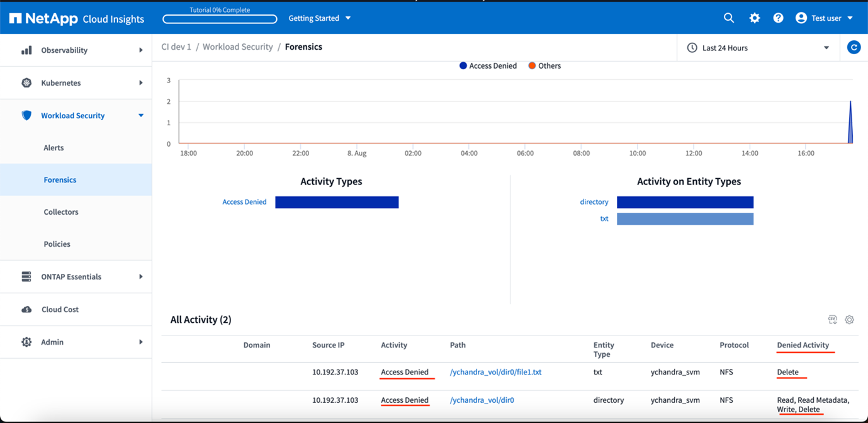This screenshot has height=423, width=868.
Task: Toggle Others legend series in chart
Action: [x=544, y=66]
